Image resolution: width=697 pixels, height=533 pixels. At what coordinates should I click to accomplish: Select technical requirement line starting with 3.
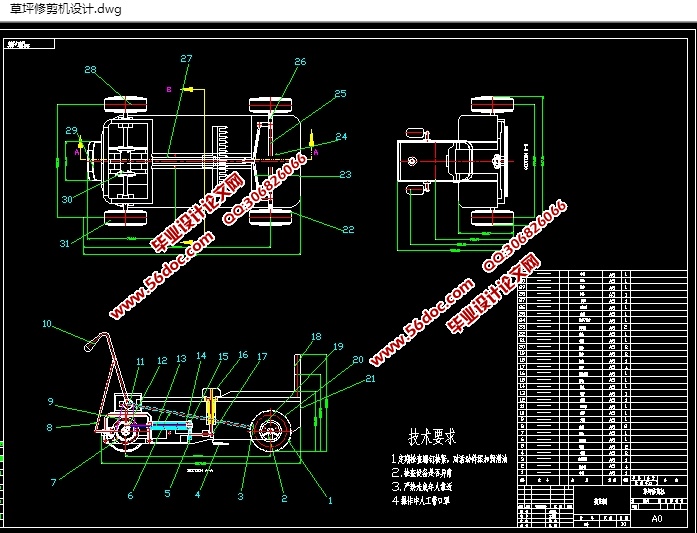[x=422, y=486]
